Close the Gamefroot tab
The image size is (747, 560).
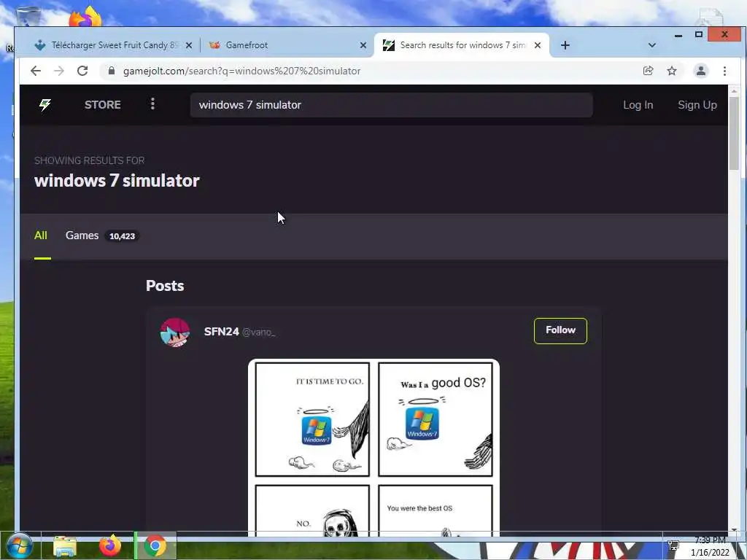363,45
